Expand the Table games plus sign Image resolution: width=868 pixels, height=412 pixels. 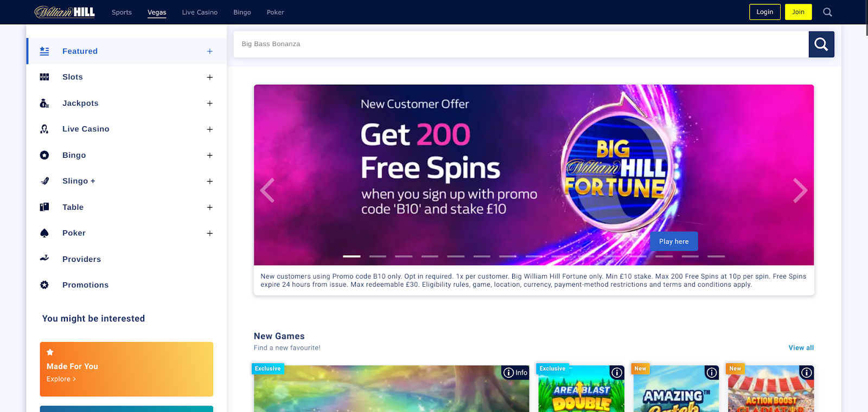pos(210,207)
